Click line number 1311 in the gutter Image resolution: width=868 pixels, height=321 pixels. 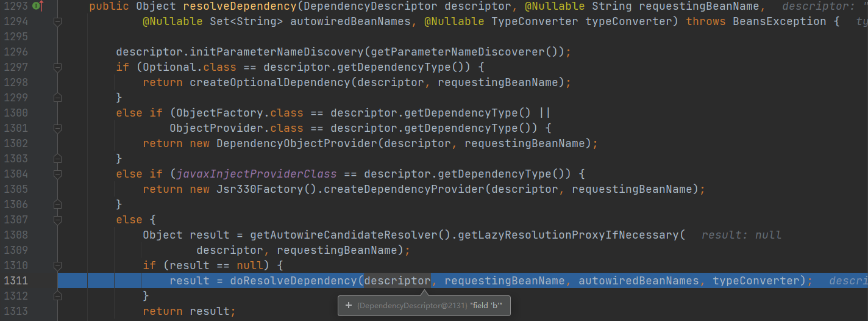(16, 281)
